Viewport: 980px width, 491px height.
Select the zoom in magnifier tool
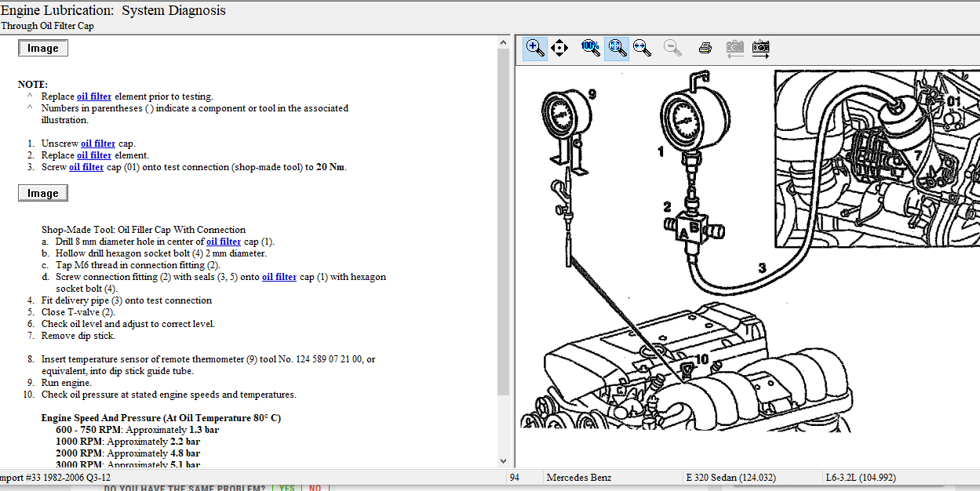click(x=535, y=48)
